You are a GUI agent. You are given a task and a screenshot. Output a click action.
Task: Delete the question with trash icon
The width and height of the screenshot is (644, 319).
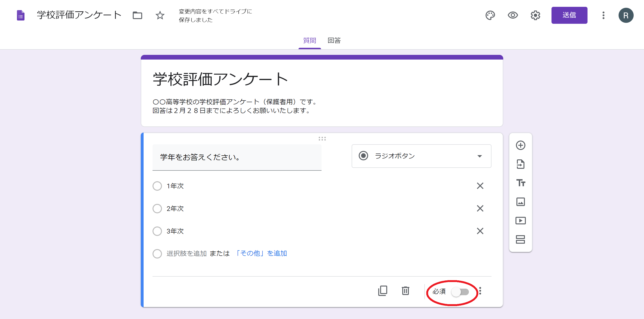[x=405, y=291]
